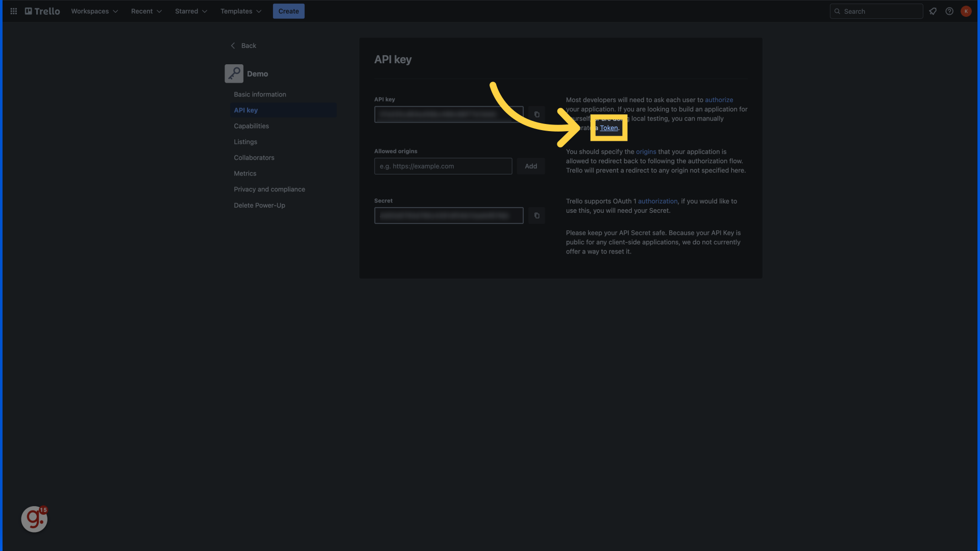Open the help question mark icon
Viewport: 980px width, 551px height.
(949, 11)
